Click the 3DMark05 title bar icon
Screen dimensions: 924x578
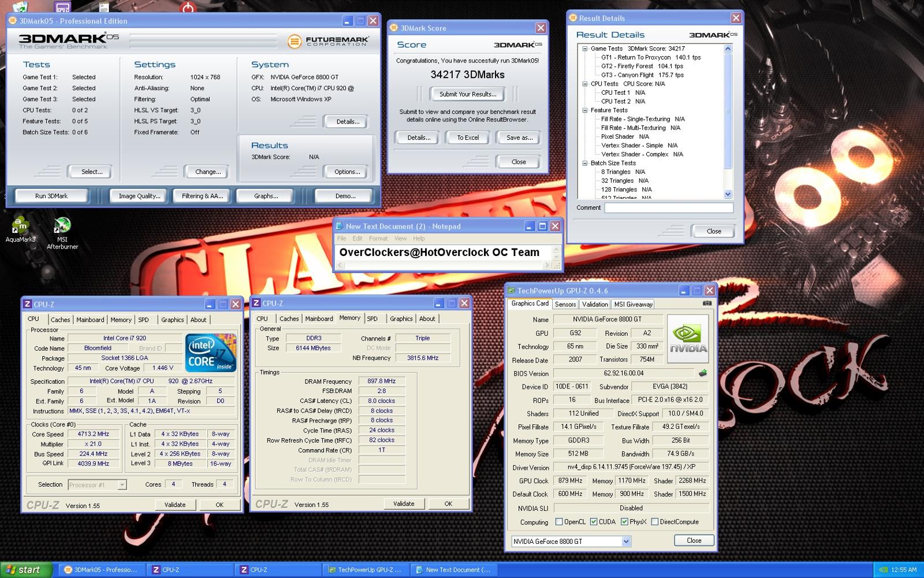point(13,21)
